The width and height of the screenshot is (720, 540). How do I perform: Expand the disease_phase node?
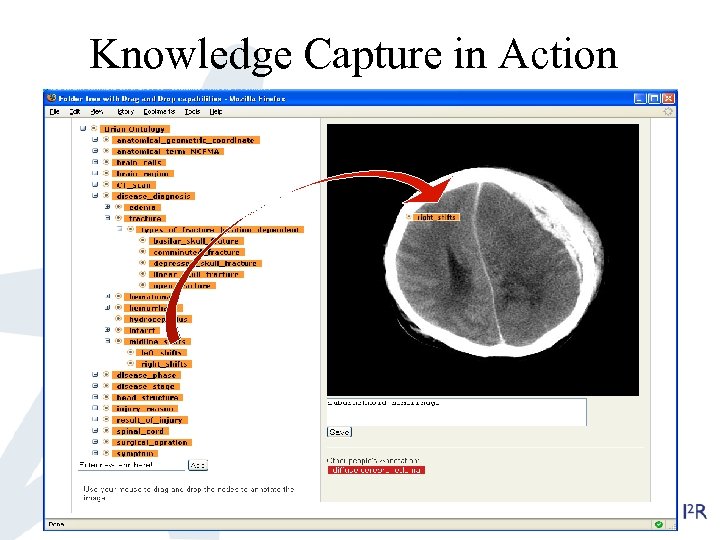pyautogui.click(x=95, y=375)
